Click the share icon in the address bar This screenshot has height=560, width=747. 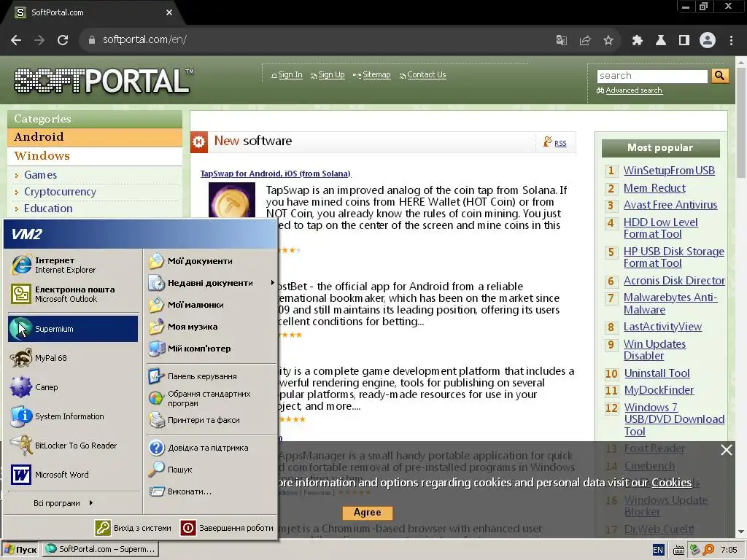click(x=585, y=41)
